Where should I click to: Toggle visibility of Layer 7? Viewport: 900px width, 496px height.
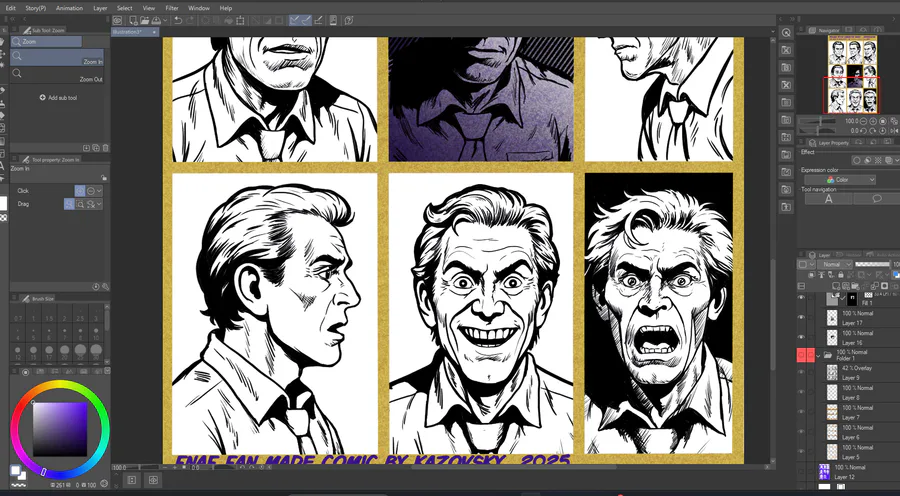point(801,412)
